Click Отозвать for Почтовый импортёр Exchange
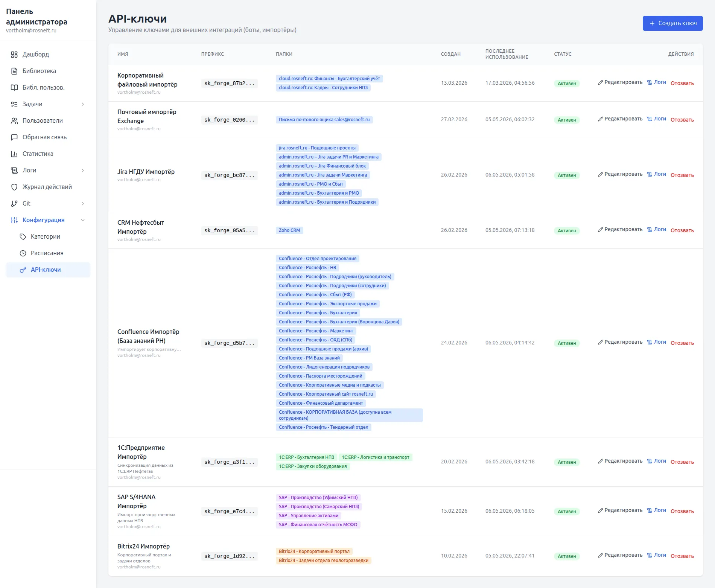 [x=682, y=120]
